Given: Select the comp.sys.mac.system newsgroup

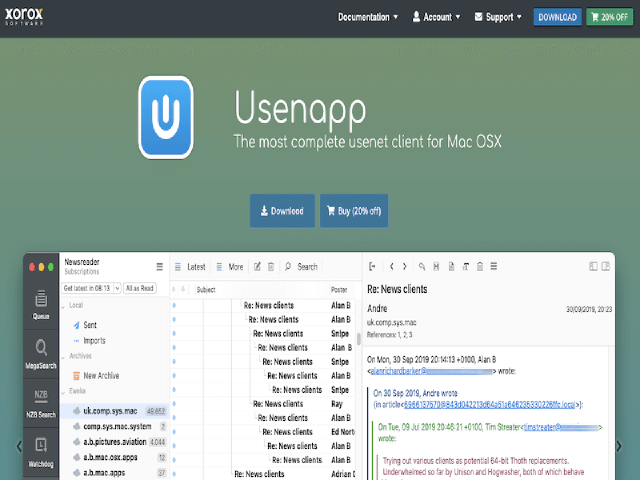Looking at the screenshot, I should 115,427.
